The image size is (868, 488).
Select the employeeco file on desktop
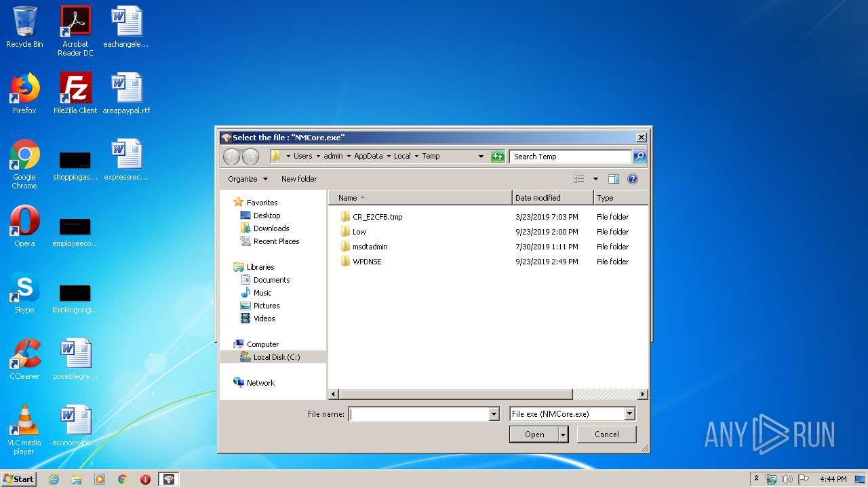click(x=75, y=232)
